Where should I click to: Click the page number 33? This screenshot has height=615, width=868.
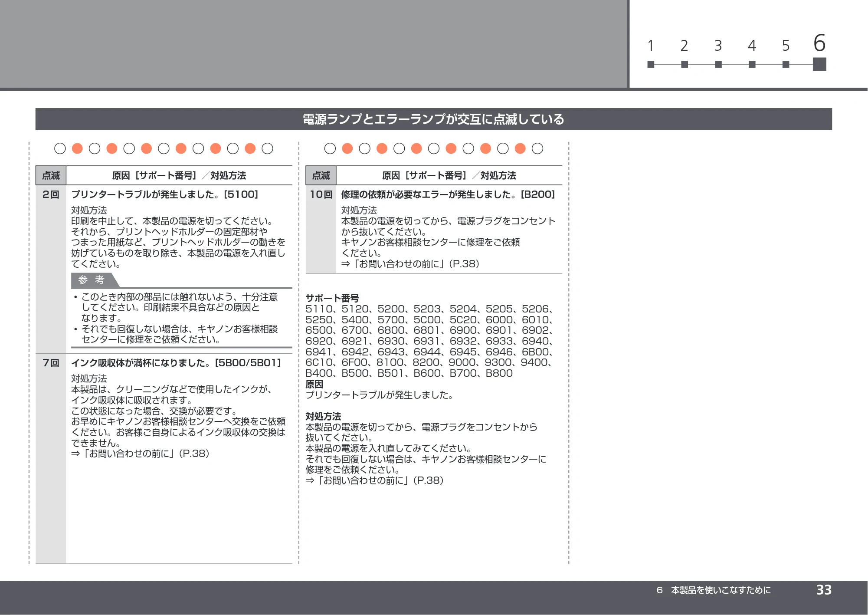(824, 590)
